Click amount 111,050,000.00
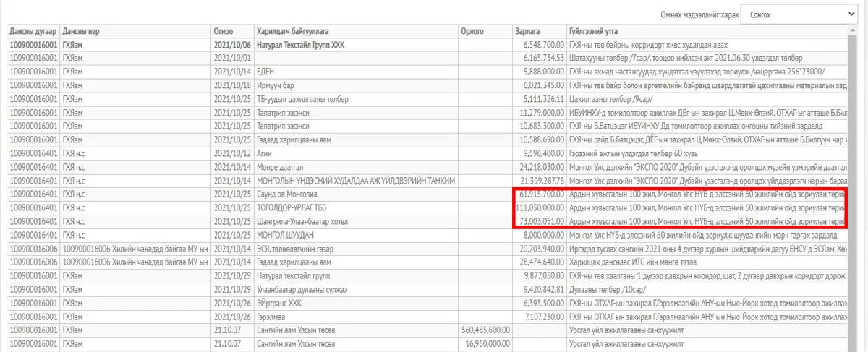This screenshot has height=352, width=868. pyautogui.click(x=540, y=207)
